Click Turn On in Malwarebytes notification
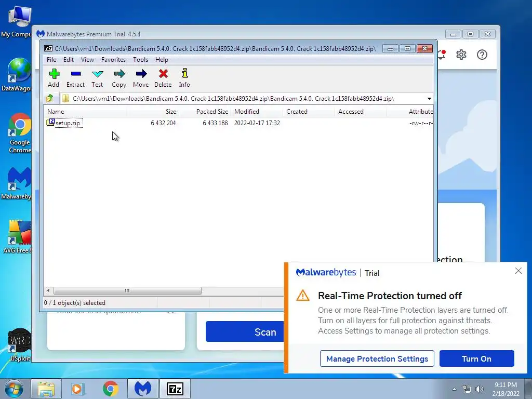 coord(477,358)
